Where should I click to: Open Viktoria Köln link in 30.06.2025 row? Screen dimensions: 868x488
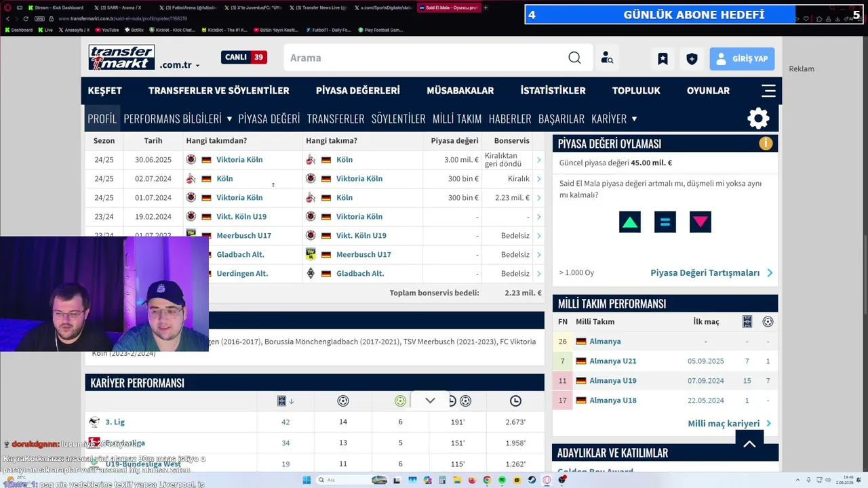(239, 160)
